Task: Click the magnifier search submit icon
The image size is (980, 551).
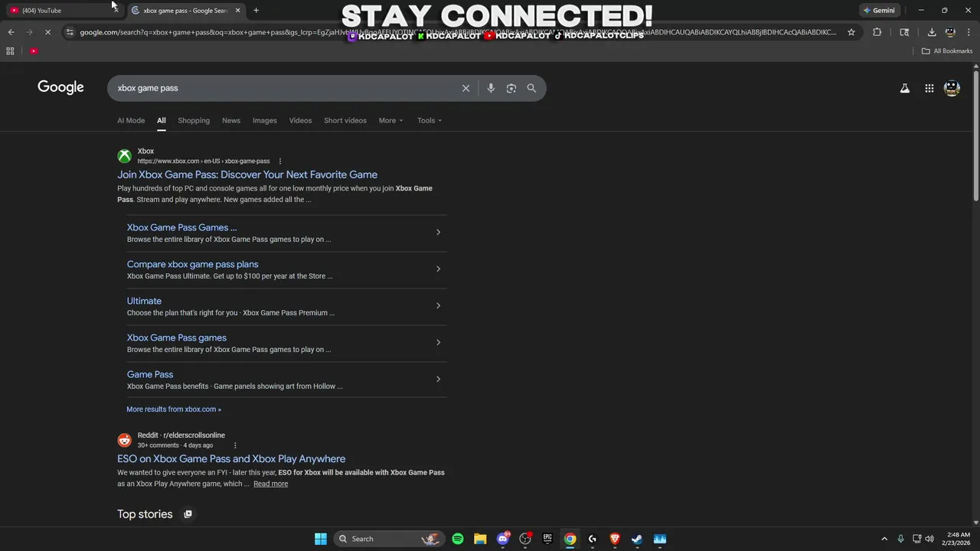Action: coord(531,88)
